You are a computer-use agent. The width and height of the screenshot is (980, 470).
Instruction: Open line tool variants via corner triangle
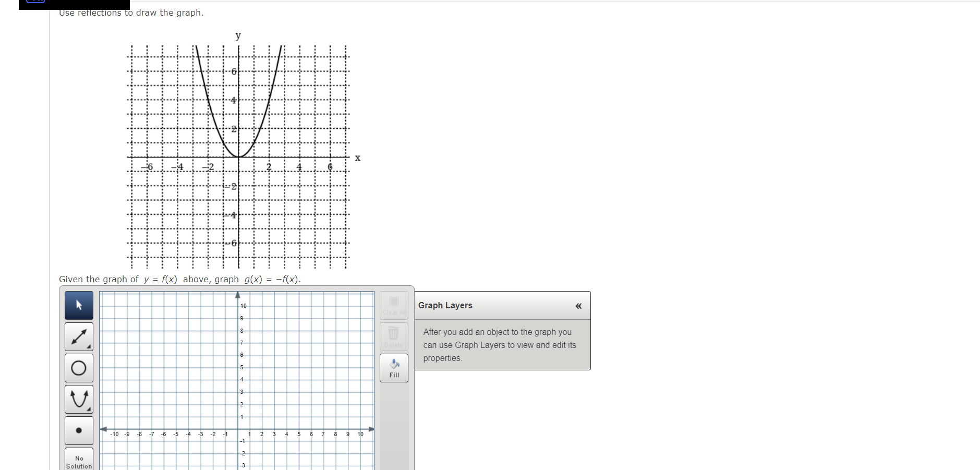89,346
